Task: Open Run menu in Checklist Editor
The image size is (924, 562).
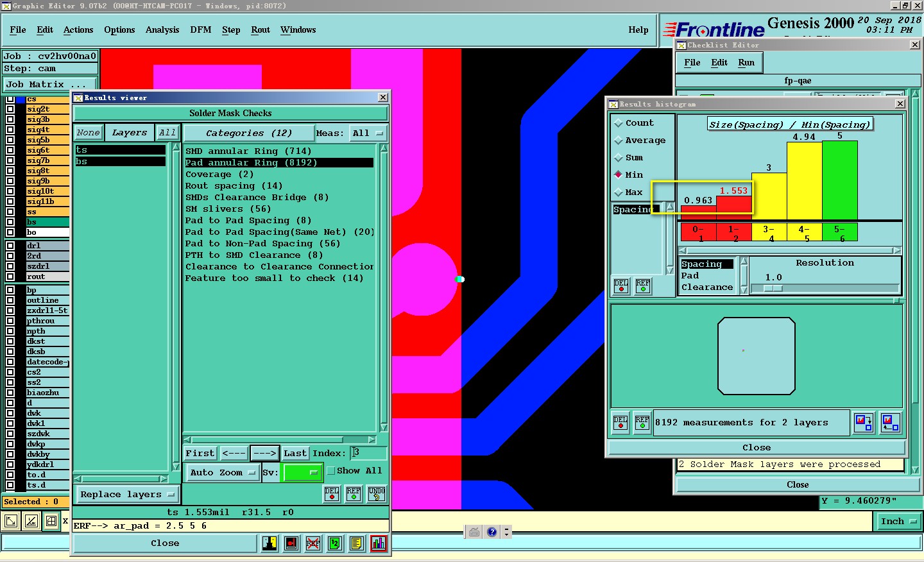Action: pyautogui.click(x=746, y=63)
